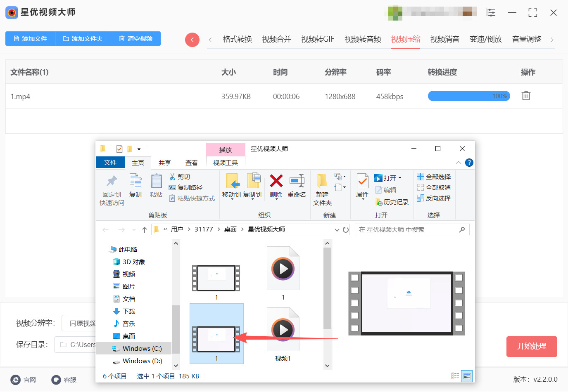
Task: Collapse the ribbon using the chevron
Action: tap(458, 163)
